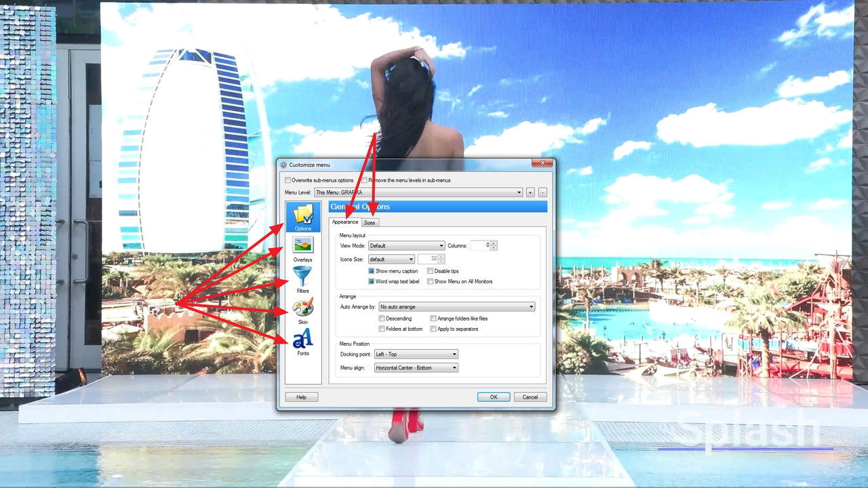
Task: Decrease the Columns value with down arrow
Action: [x=494, y=247]
